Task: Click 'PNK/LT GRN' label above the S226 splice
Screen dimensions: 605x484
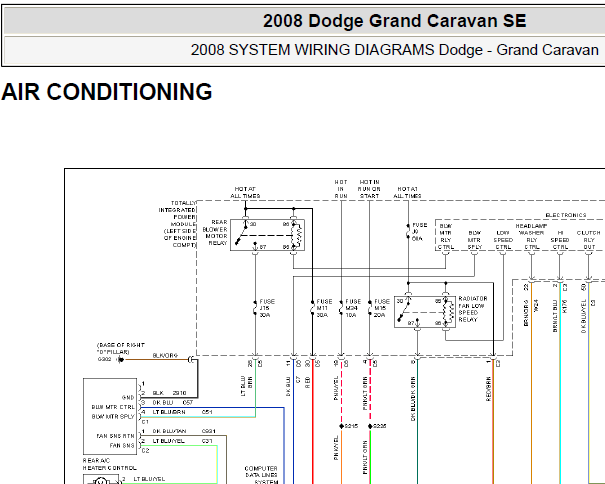Action: pos(365,393)
